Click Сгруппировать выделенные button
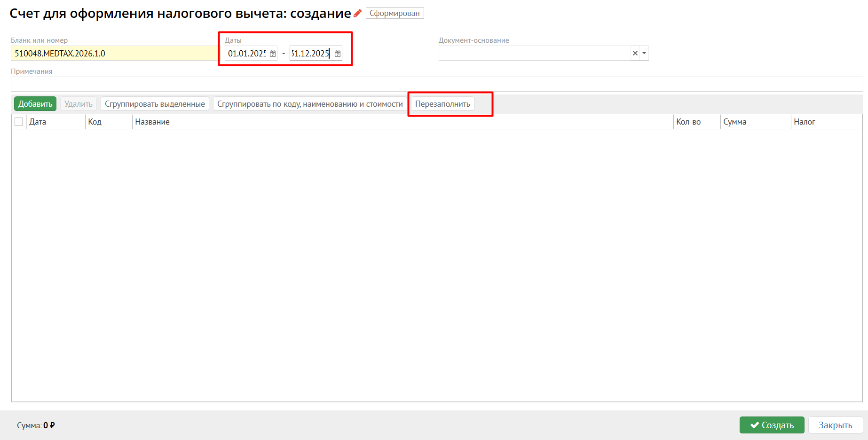 (155, 104)
